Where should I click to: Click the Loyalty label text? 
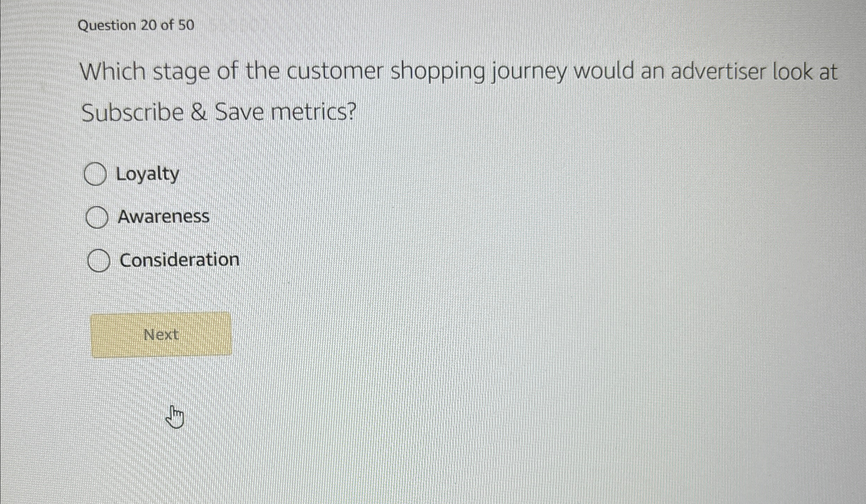(x=148, y=173)
